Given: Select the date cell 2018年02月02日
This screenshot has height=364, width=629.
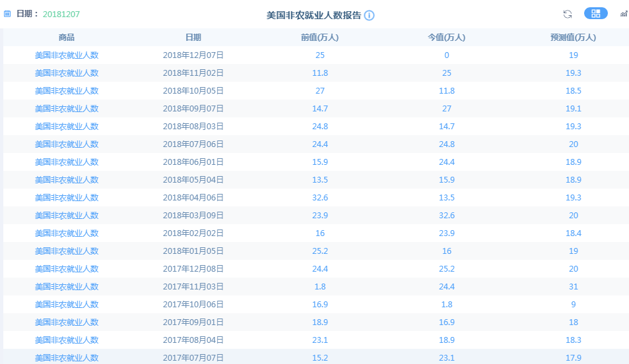Looking at the screenshot, I should point(193,233).
